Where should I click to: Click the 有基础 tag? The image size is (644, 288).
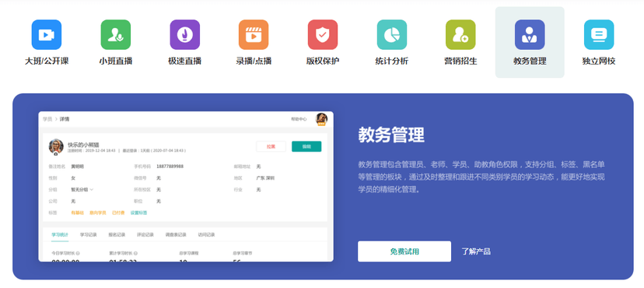77,212
